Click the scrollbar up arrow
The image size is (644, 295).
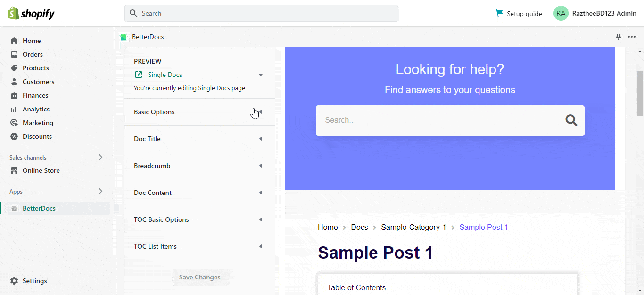640,51
